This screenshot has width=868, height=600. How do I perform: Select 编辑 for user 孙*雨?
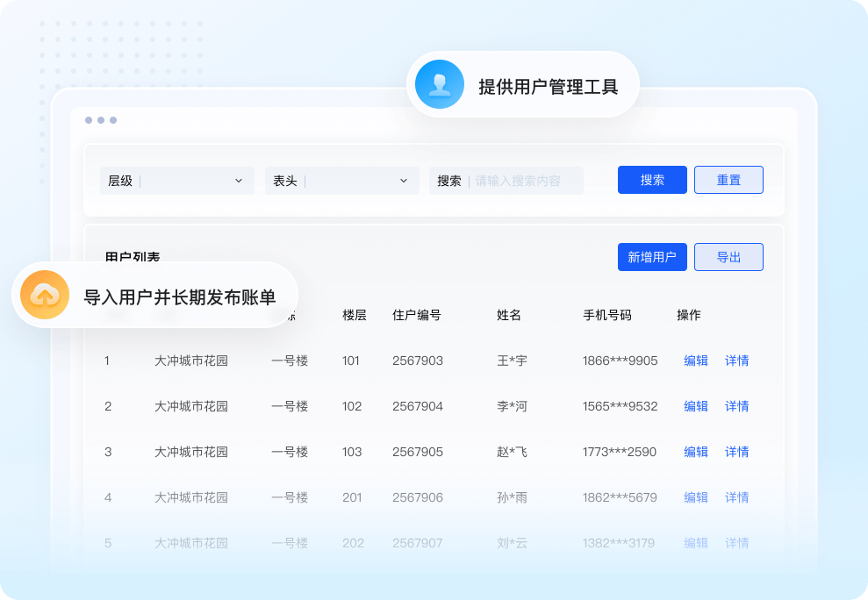click(x=696, y=497)
